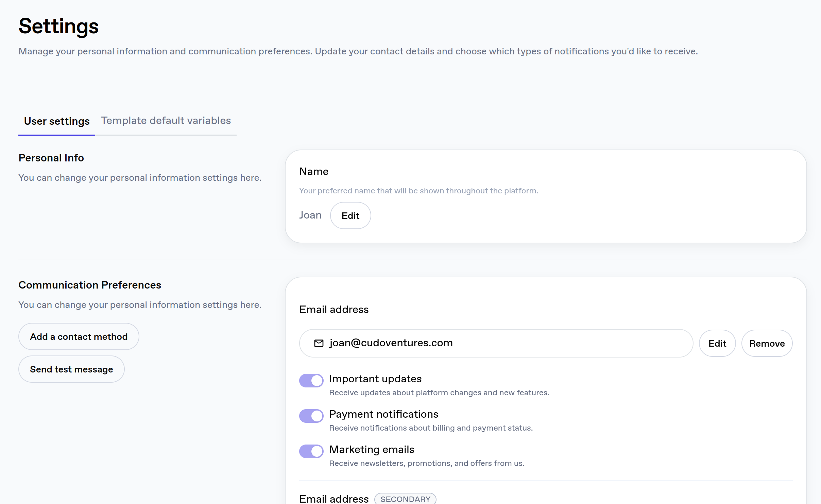Disable the Important updates toggle
821x504 pixels.
point(311,380)
